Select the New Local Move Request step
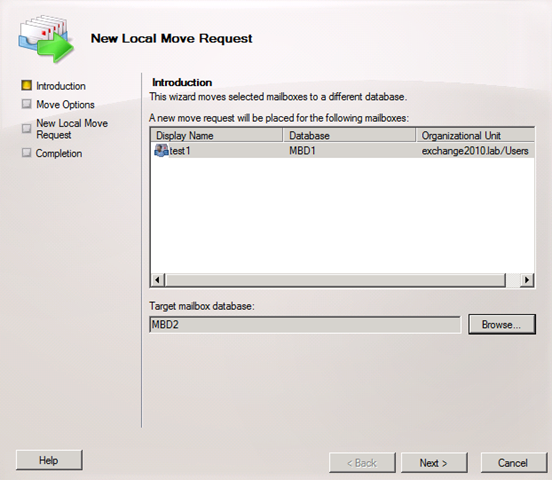552x480 pixels. [72, 129]
